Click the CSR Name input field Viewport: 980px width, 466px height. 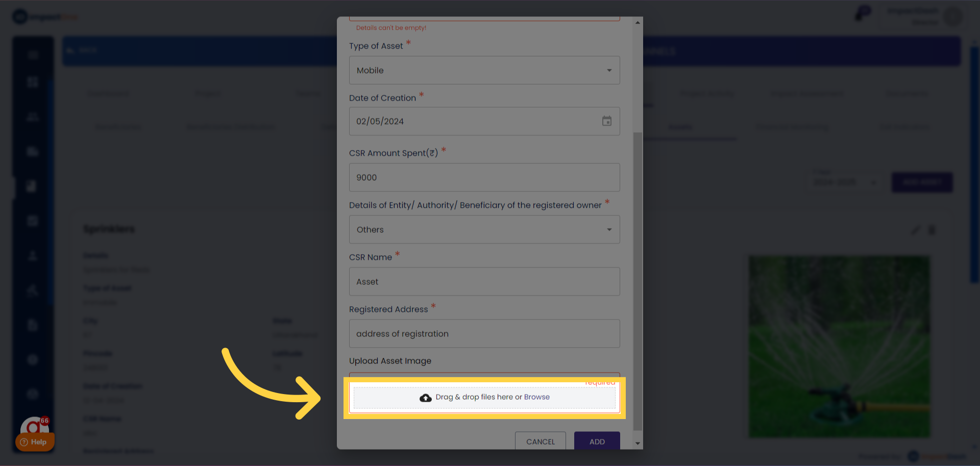tap(484, 282)
